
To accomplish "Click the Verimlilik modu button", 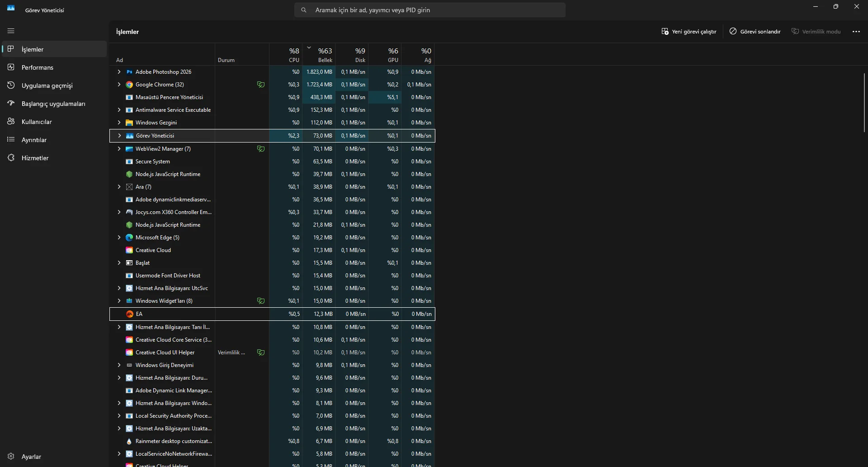I will click(816, 31).
